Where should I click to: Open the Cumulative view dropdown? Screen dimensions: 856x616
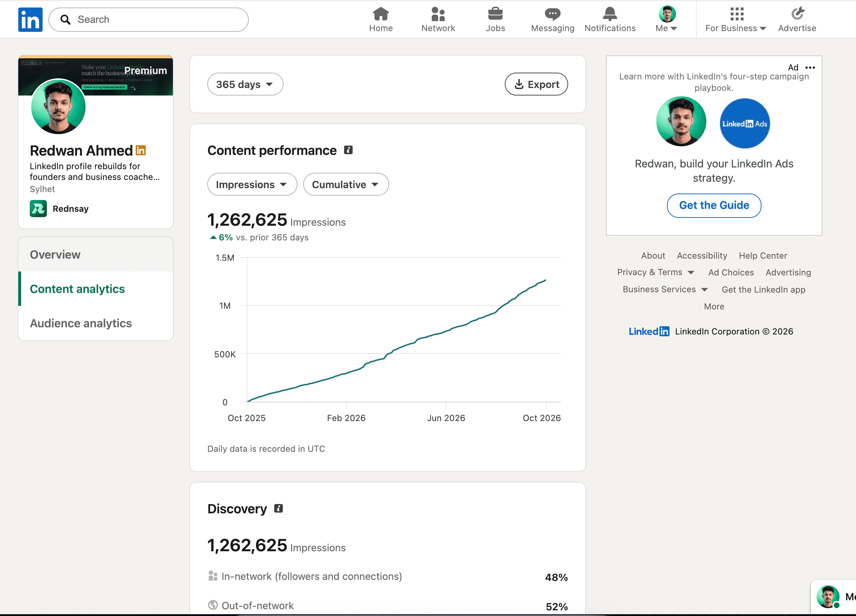click(x=346, y=185)
